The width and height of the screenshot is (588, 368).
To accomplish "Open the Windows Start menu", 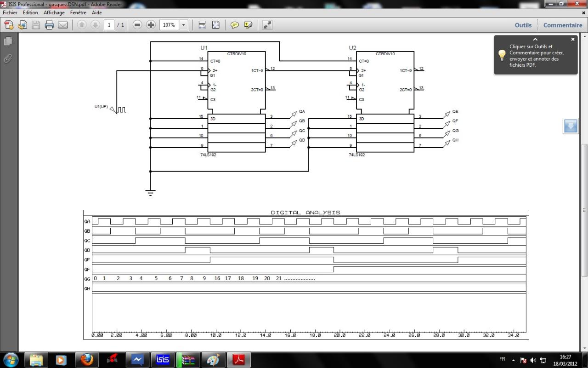I will click(11, 359).
